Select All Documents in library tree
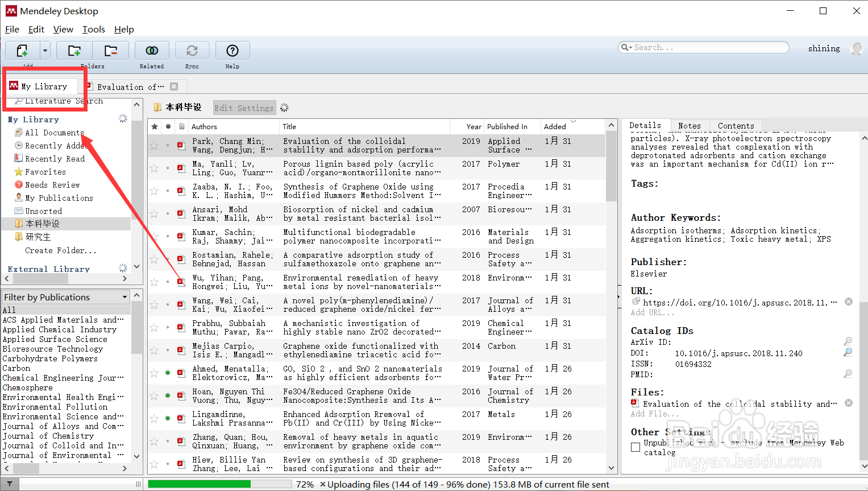Image resolution: width=868 pixels, height=491 pixels. [55, 133]
